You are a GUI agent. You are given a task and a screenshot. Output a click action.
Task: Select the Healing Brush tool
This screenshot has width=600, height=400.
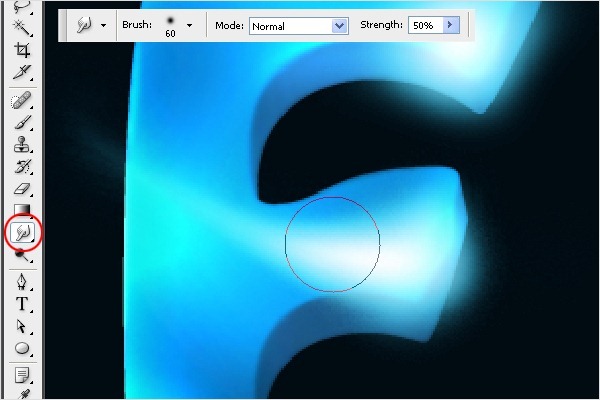22,100
